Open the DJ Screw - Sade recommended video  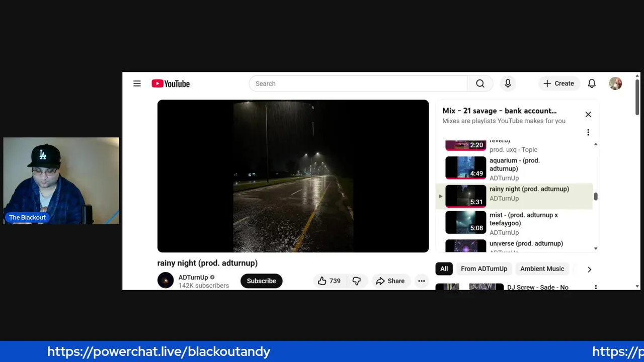(538, 287)
